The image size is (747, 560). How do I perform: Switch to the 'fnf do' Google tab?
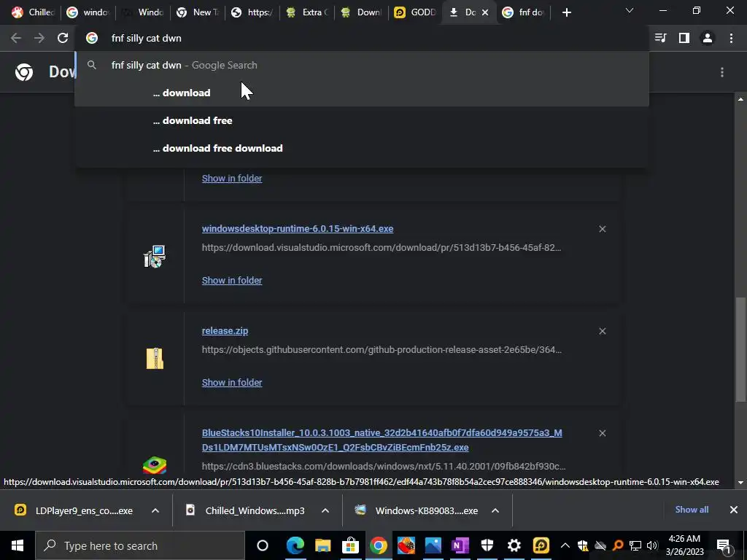[524, 12]
